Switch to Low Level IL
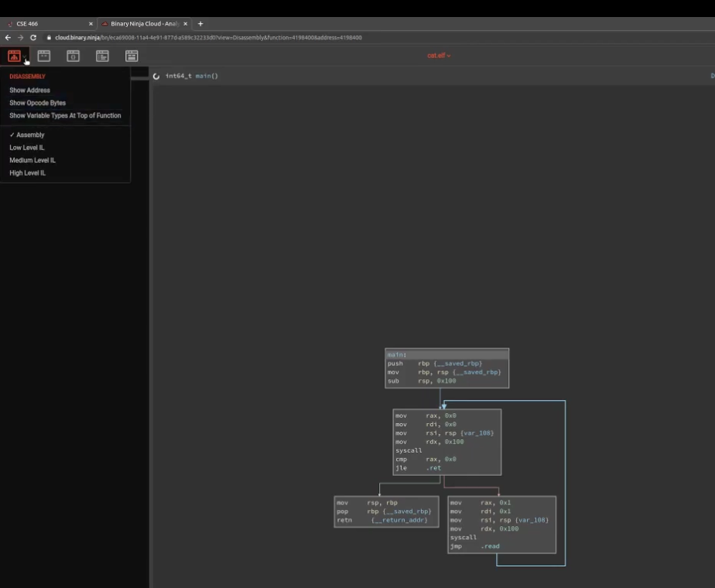 pyautogui.click(x=27, y=147)
